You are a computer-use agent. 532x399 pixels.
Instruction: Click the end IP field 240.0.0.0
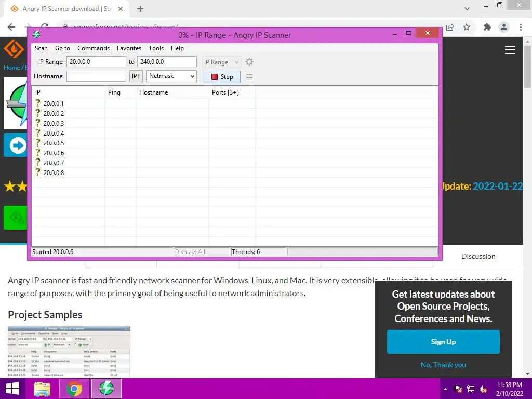tap(167, 62)
